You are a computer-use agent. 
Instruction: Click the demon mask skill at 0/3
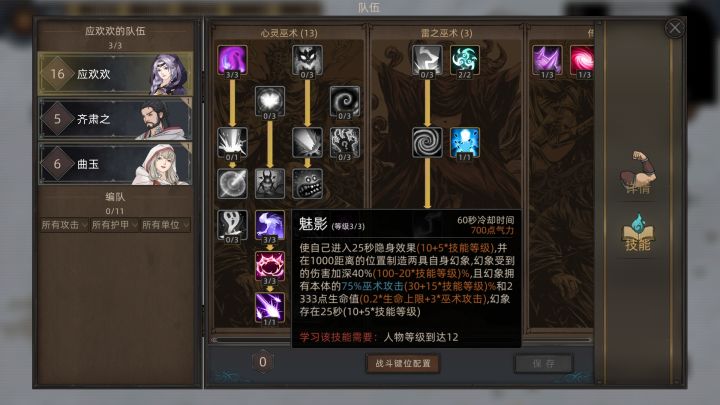(x=307, y=60)
